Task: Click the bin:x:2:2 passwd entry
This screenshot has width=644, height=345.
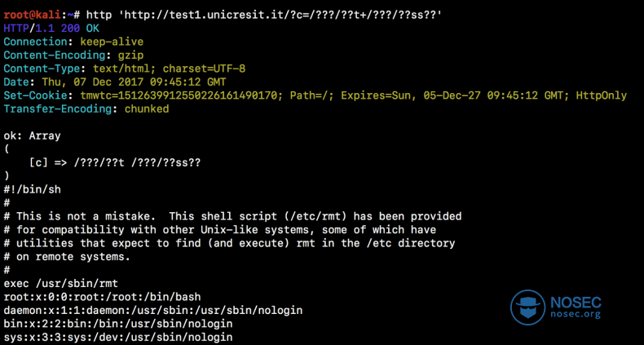Action: pos(118,324)
